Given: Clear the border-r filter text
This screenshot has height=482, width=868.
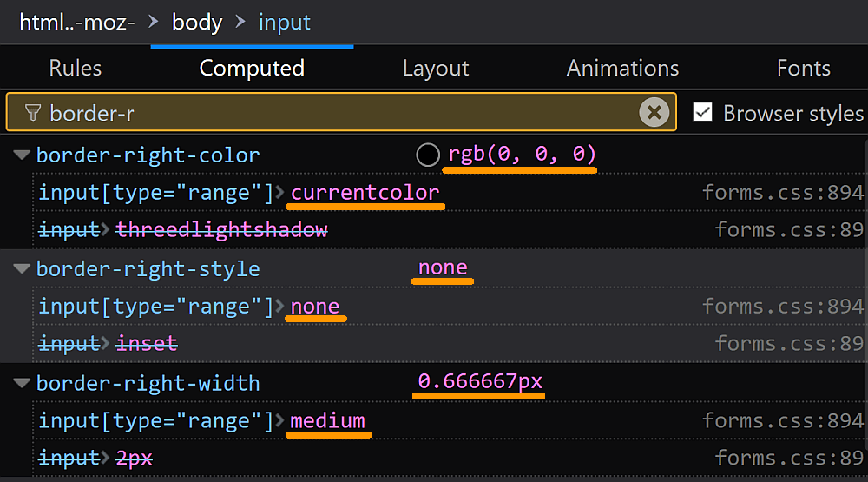Looking at the screenshot, I should tap(654, 113).
